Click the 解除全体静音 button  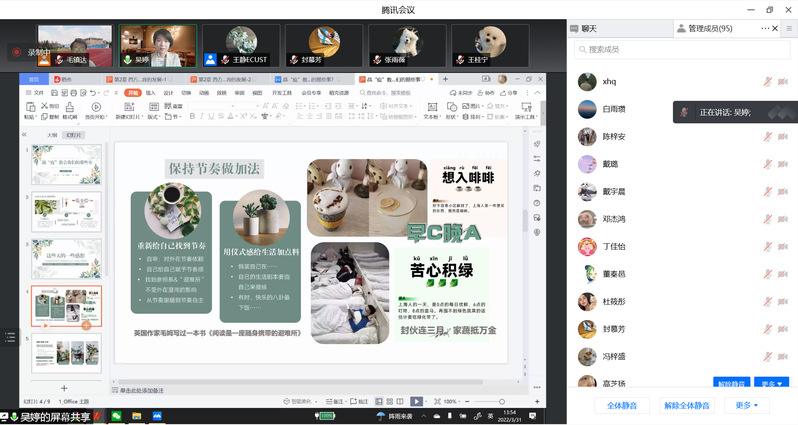coord(687,406)
